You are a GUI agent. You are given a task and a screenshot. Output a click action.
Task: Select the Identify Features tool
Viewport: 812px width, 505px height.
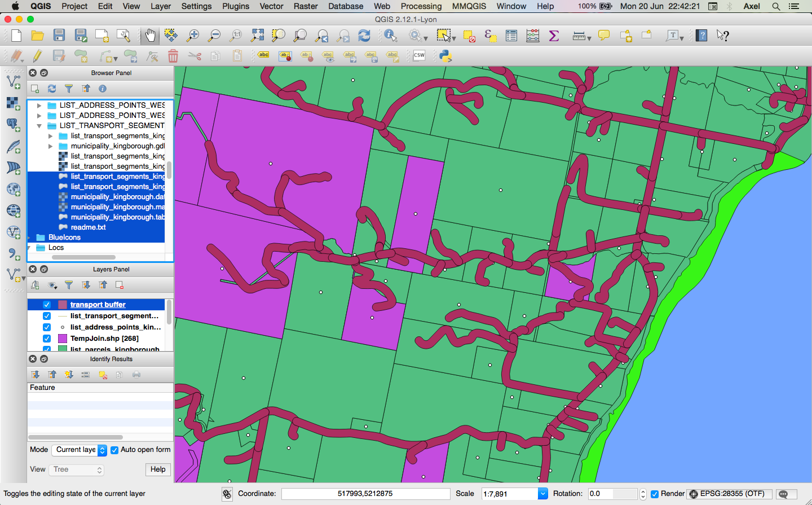(390, 36)
